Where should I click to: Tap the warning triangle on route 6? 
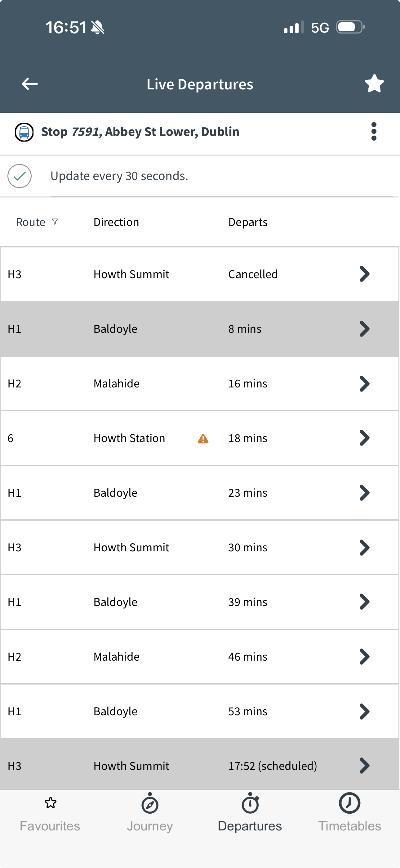tap(203, 439)
